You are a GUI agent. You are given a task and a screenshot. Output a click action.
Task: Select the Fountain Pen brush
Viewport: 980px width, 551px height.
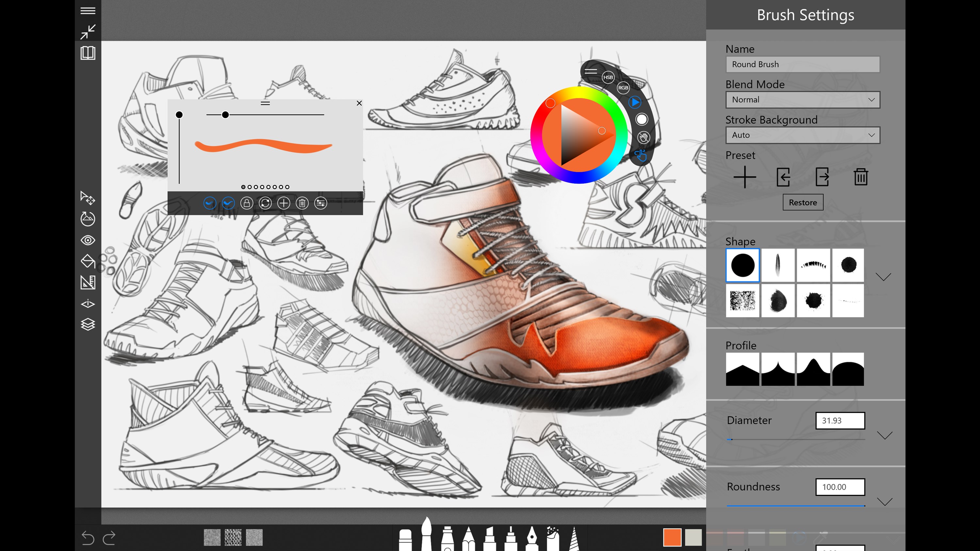tap(532, 538)
